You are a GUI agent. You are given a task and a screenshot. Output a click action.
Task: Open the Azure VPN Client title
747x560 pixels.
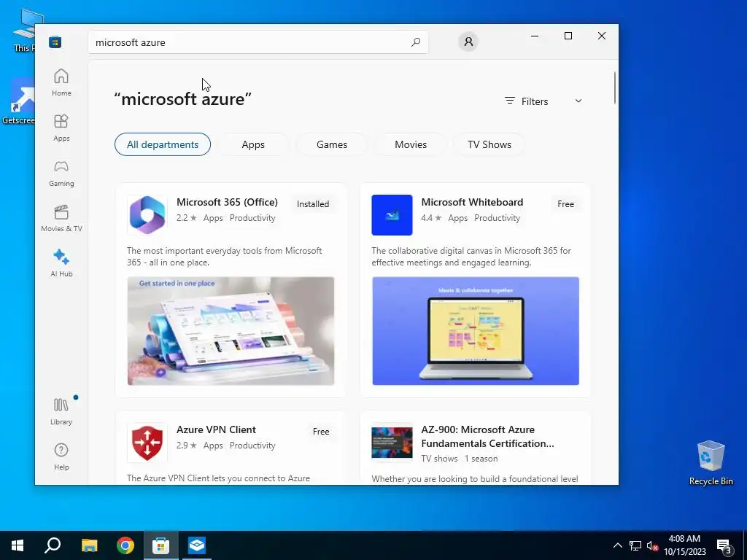[216, 429]
